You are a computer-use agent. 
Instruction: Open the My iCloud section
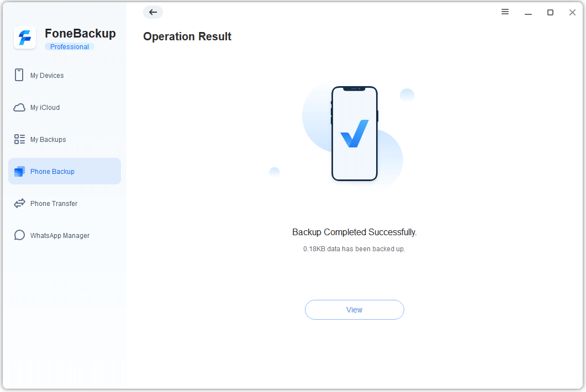pos(46,107)
